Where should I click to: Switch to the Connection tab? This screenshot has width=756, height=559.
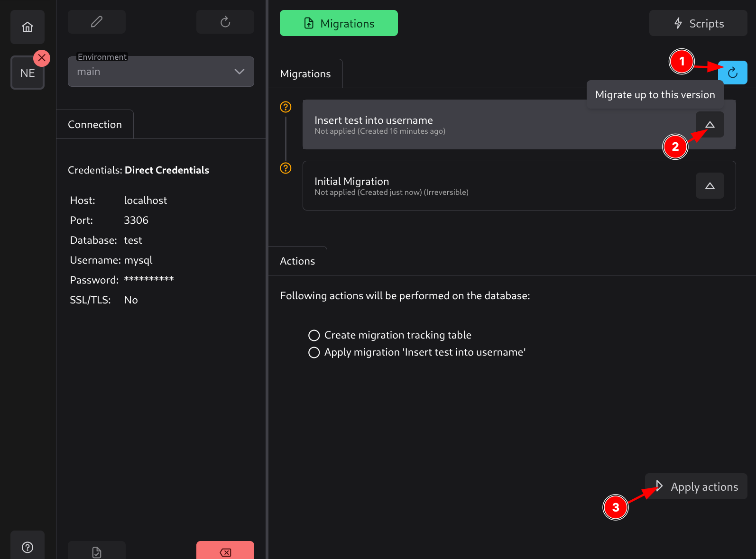(x=95, y=125)
